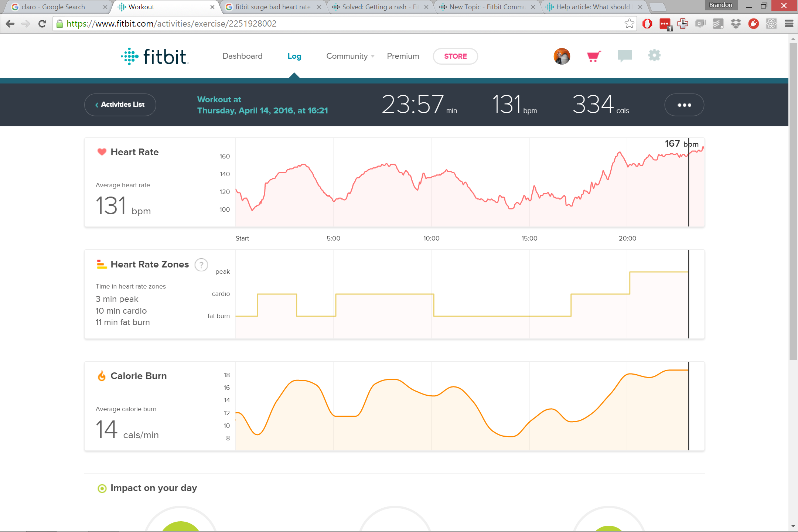This screenshot has width=798, height=532.
Task: Open the messages speech bubble icon
Action: 624,56
